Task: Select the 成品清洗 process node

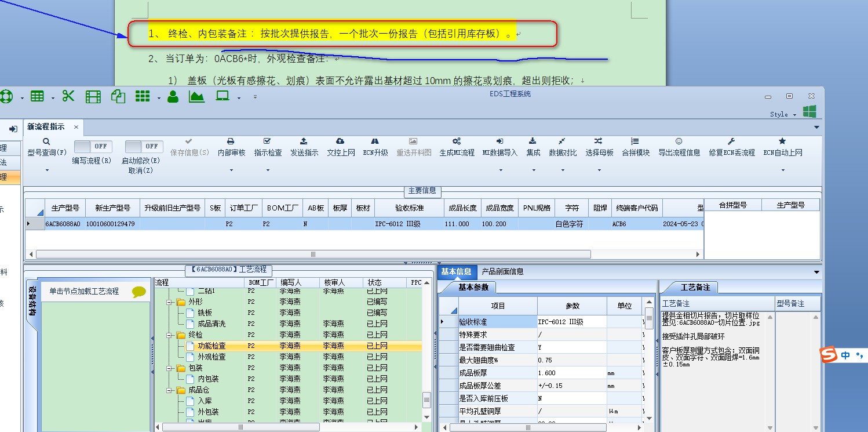Action: click(212, 324)
